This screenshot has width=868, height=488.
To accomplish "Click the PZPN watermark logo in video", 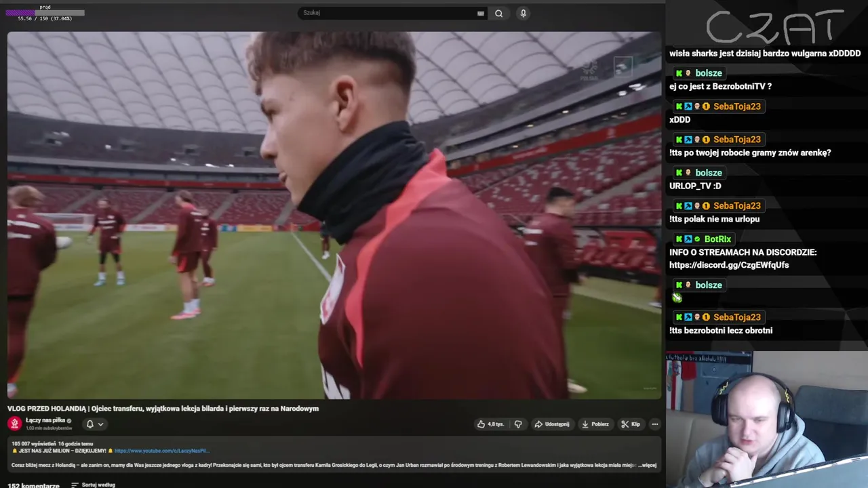I will [x=589, y=70].
